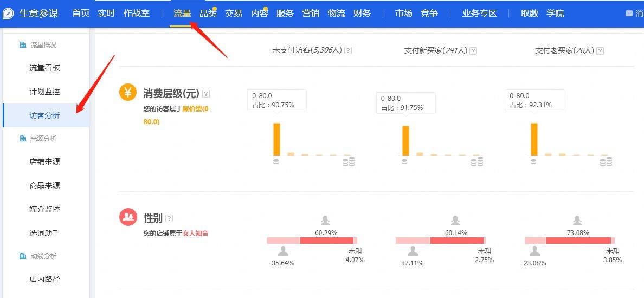Image resolution: width=644 pixels, height=298 pixels.
Task: Click the tallest orange bar in 未支付访客 chart
Action: pyautogui.click(x=276, y=139)
